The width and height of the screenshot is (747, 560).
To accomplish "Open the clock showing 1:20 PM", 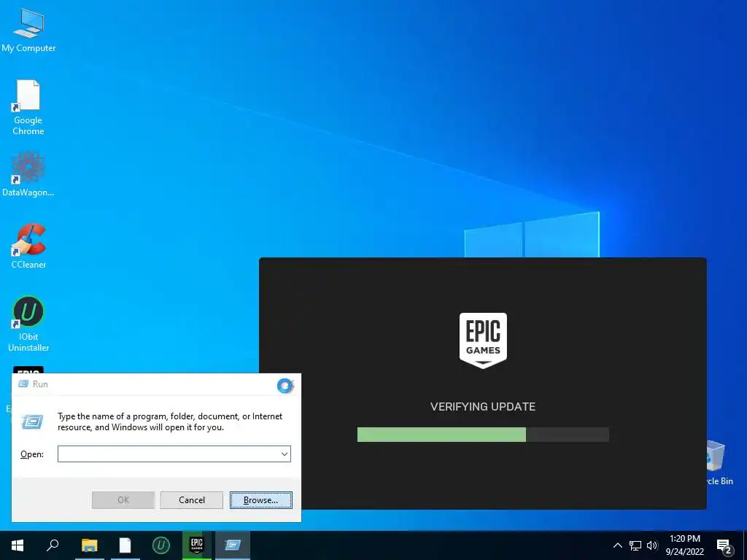I will click(684, 545).
